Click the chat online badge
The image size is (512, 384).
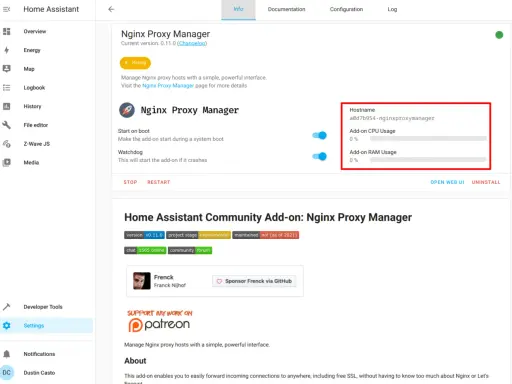(x=145, y=250)
